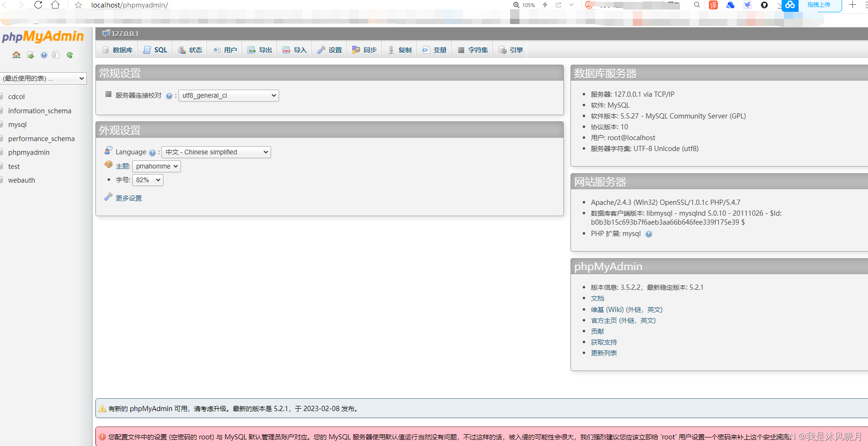This screenshot has height=446, width=868.
Task: Select the performance_schema database
Action: [42, 139]
